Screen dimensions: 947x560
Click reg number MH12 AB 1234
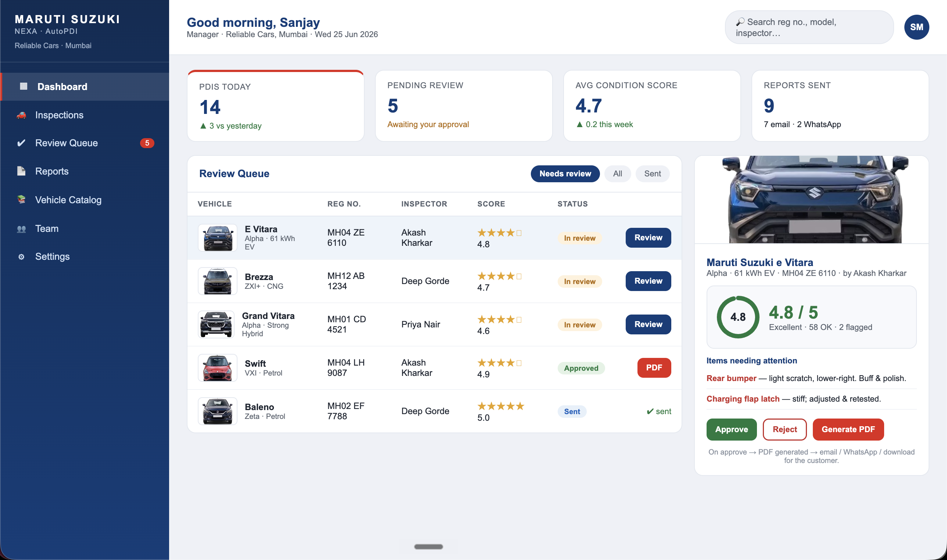[x=346, y=281]
